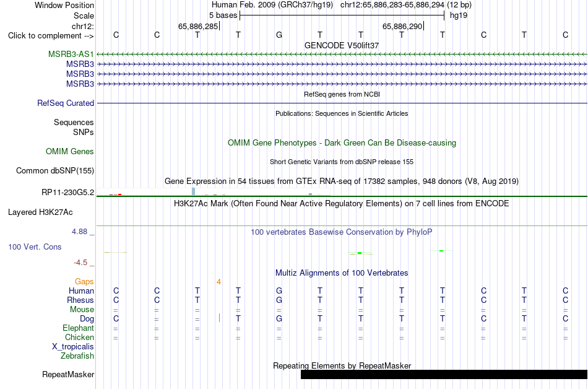The height and width of the screenshot is (389, 588).
Task: Click the G base in the sequence row
Action: [279, 35]
